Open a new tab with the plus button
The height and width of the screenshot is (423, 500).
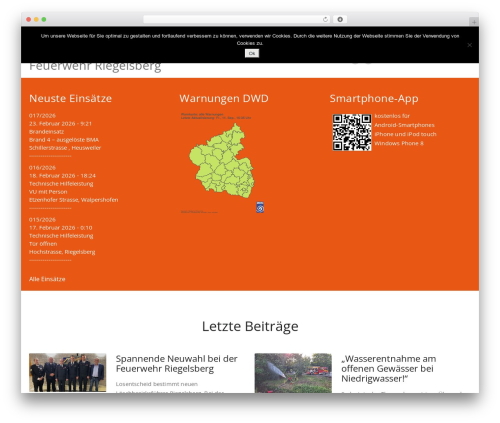click(x=474, y=22)
